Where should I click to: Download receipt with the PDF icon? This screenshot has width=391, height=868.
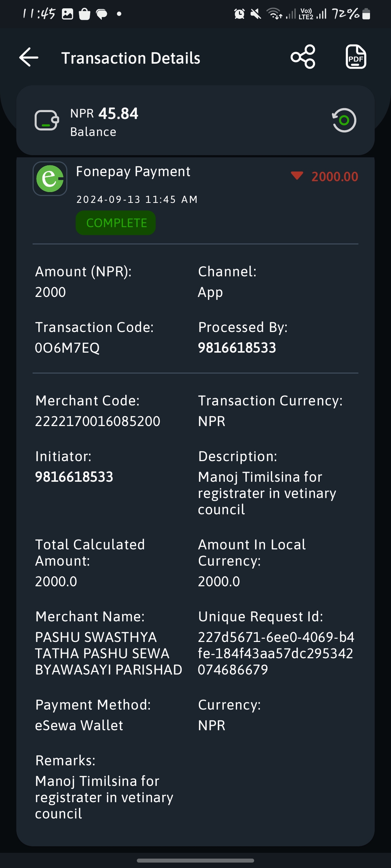pos(356,57)
